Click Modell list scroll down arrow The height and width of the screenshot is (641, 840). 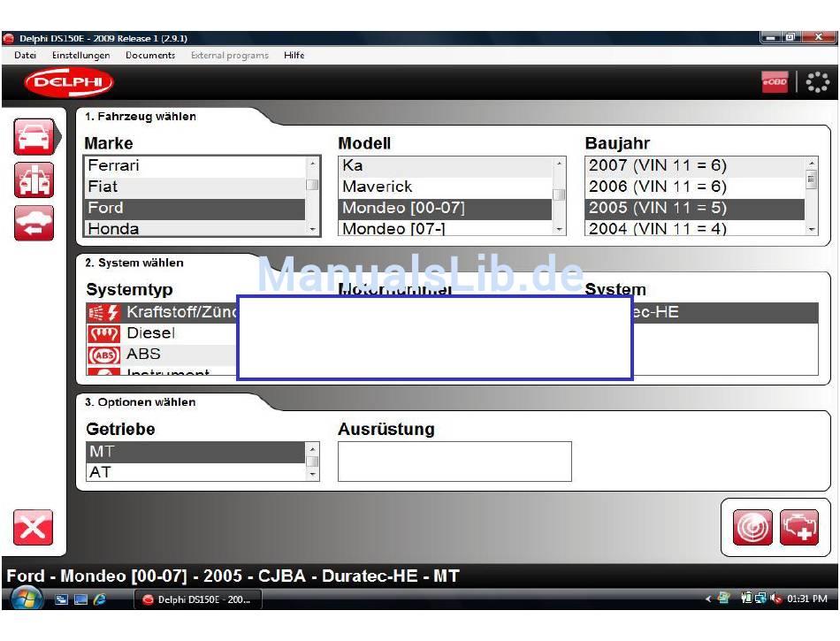point(559,229)
